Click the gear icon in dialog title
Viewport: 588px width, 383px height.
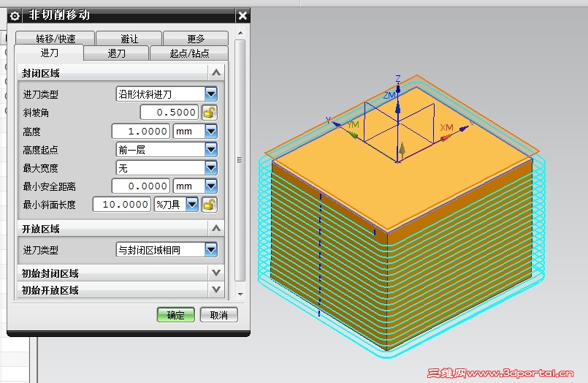(15, 16)
